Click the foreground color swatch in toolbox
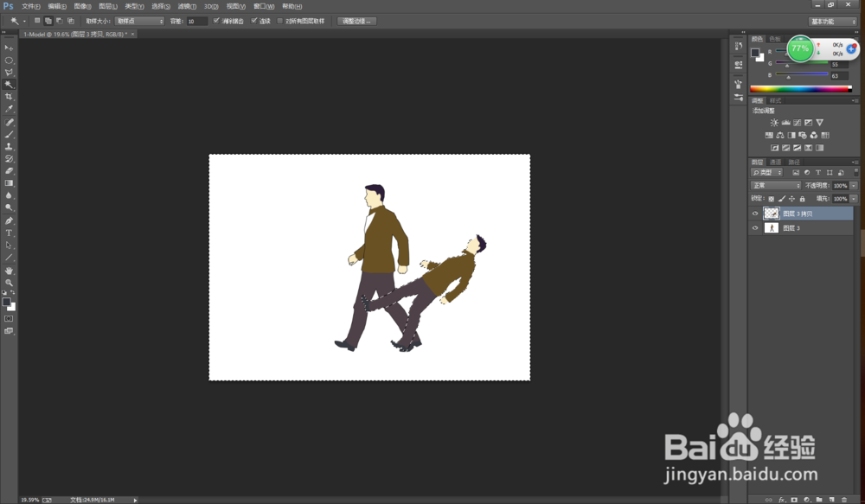Viewport: 865px width, 504px height. (7, 302)
